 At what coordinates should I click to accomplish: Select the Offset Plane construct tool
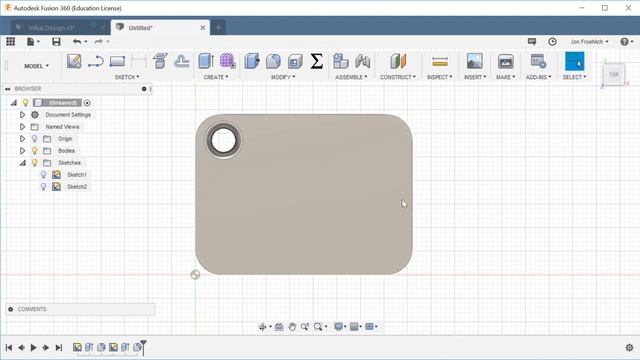398,61
